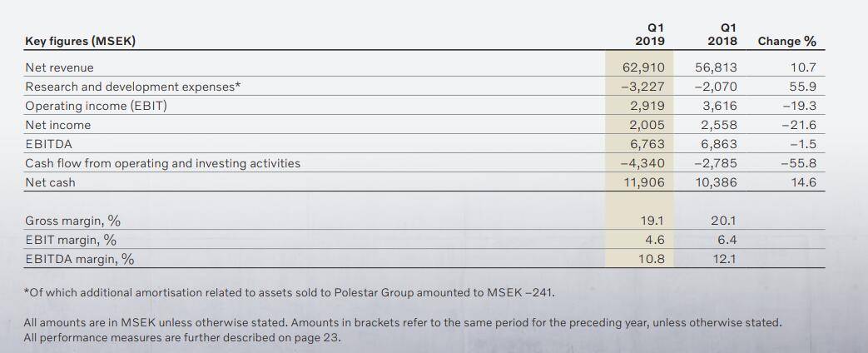Select the Q1 2018 column header
Viewport: 868px width, 353px height.
click(x=722, y=34)
